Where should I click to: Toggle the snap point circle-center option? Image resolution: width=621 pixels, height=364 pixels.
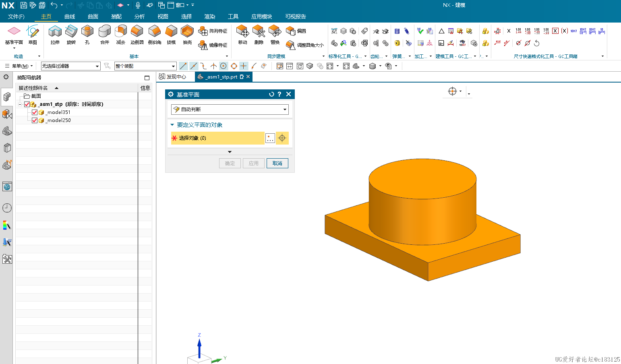[x=224, y=66]
